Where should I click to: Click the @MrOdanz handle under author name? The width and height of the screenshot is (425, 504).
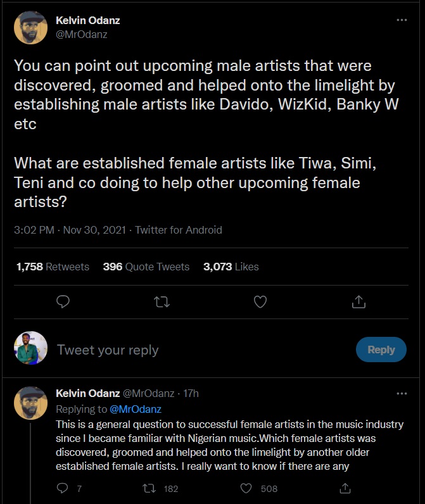coord(82,34)
